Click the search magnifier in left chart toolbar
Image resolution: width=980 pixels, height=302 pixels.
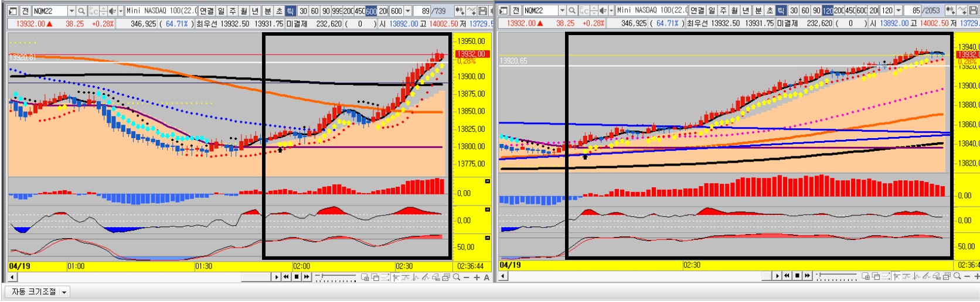pyautogui.click(x=81, y=11)
